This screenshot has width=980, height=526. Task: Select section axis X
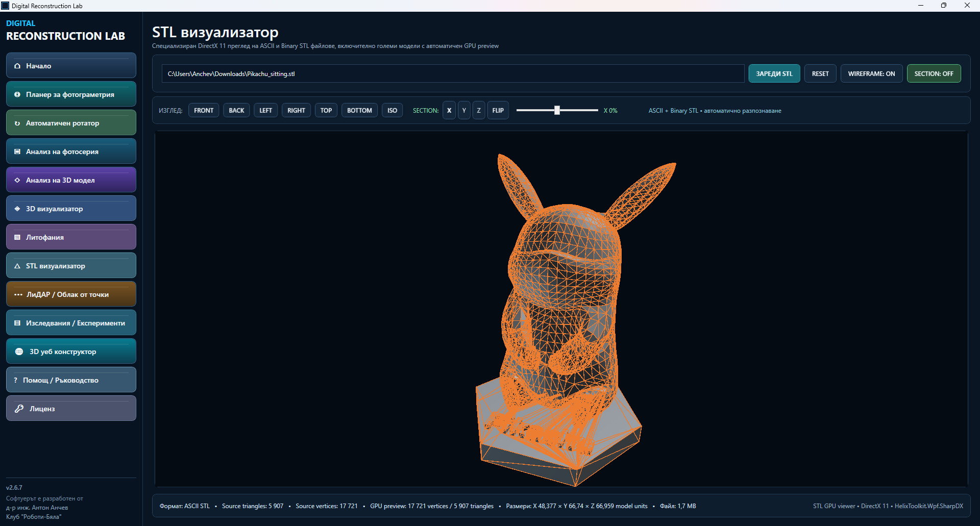coord(449,110)
